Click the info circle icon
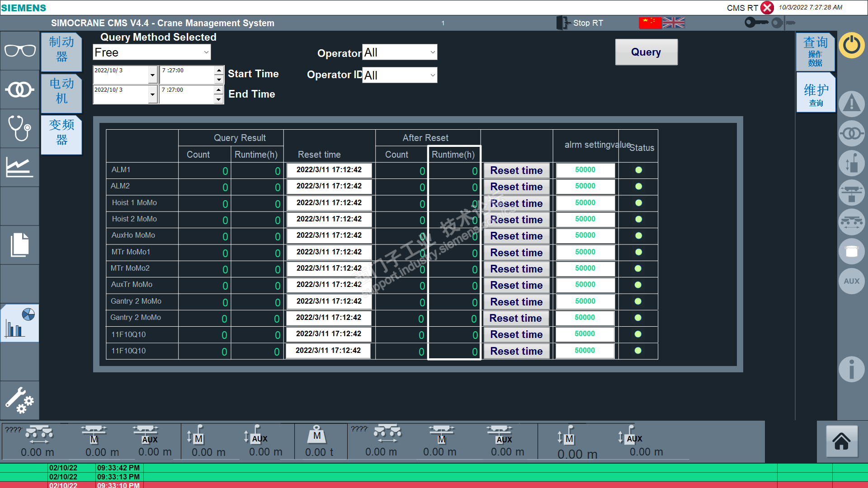Image resolution: width=868 pixels, height=488 pixels. (852, 369)
